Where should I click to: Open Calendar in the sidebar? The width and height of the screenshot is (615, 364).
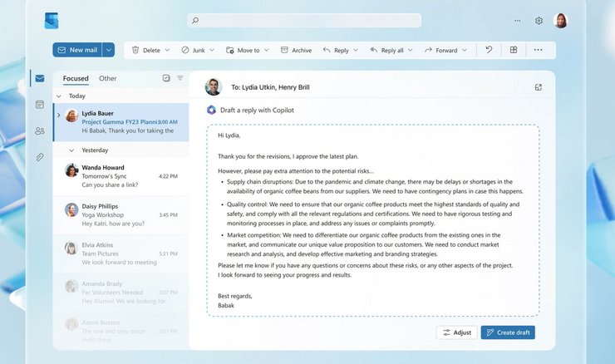40,105
